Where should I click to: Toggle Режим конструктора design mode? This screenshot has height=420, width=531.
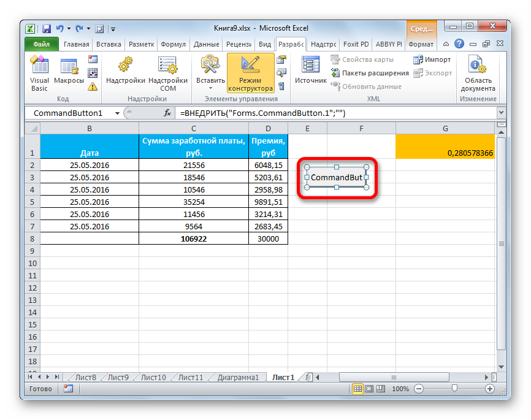click(x=250, y=73)
